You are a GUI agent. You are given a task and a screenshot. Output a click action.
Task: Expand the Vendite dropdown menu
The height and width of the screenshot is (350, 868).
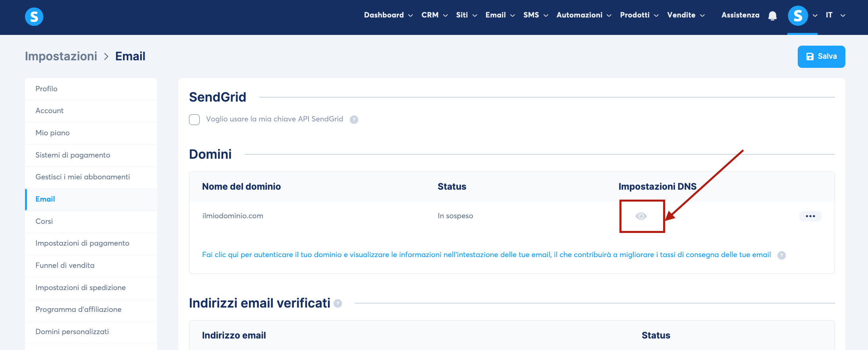686,15
